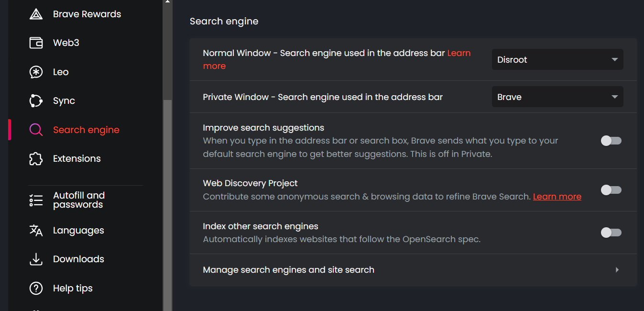Enable Improve search suggestions toggle
This screenshot has width=644, height=311.
point(611,141)
